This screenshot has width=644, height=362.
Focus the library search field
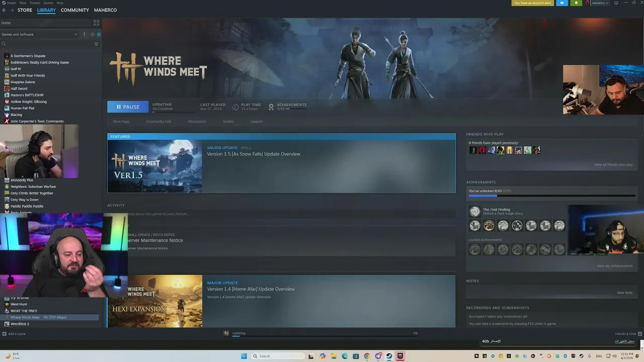47,44
